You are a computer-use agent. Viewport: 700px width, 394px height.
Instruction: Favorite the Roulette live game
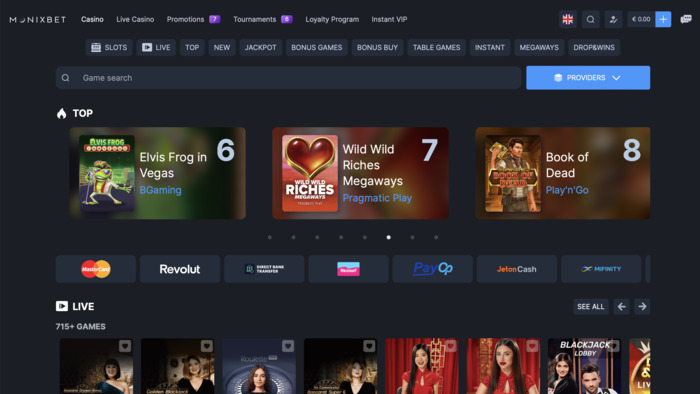click(288, 346)
